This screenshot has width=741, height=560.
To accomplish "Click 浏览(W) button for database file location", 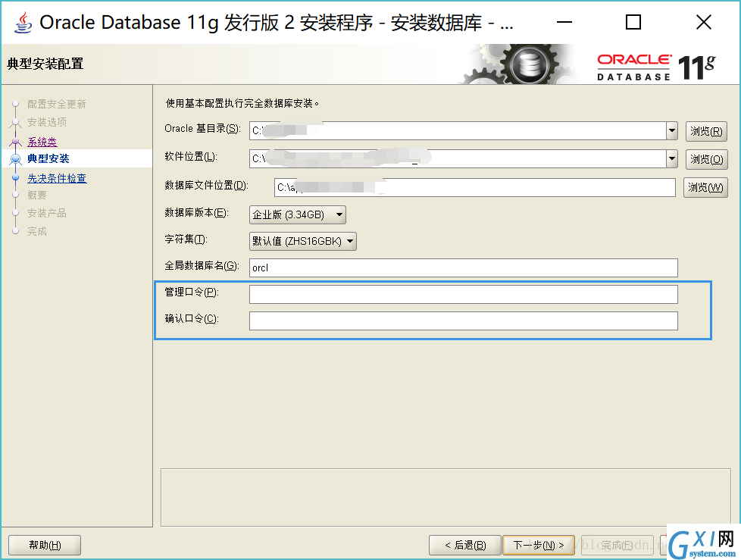I will (705, 188).
